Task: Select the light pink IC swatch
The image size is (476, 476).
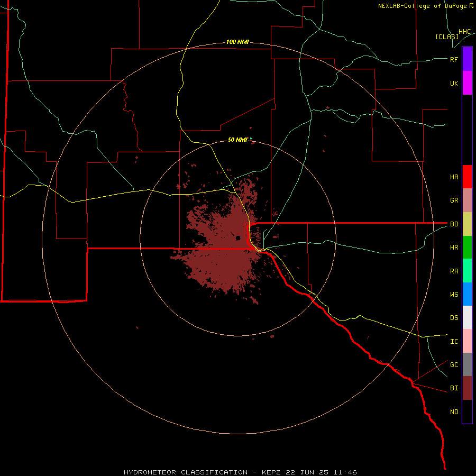Action: [x=467, y=341]
